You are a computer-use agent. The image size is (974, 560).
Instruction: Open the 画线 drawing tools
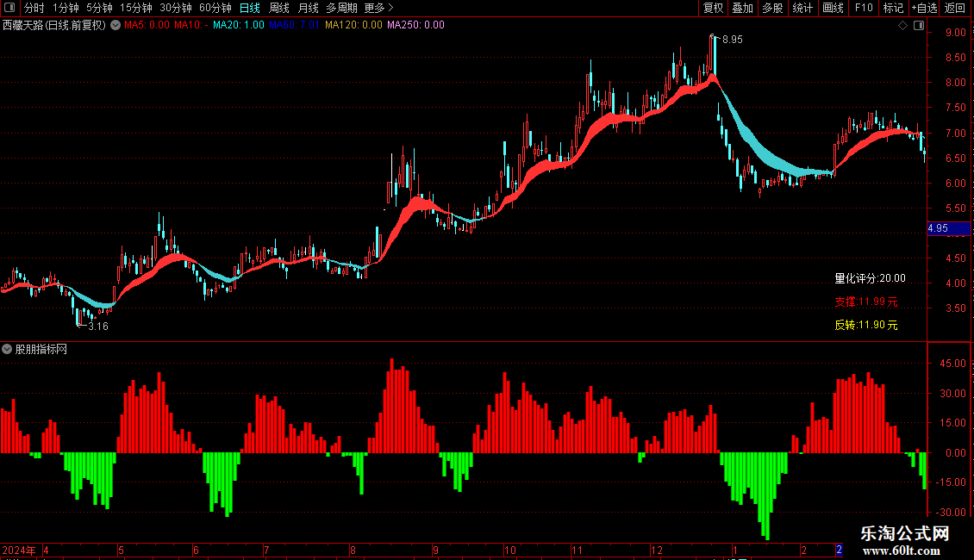point(833,8)
